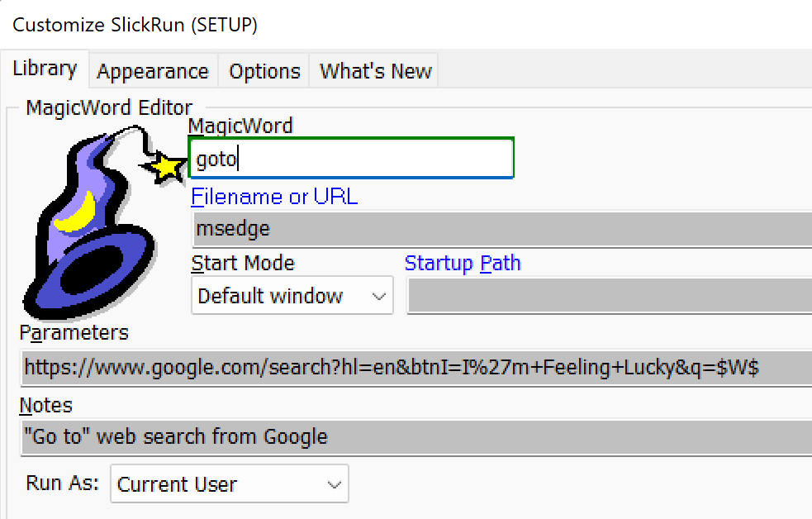Viewport: 812px width, 519px height.
Task: Click the Parameters label
Action: (74, 333)
